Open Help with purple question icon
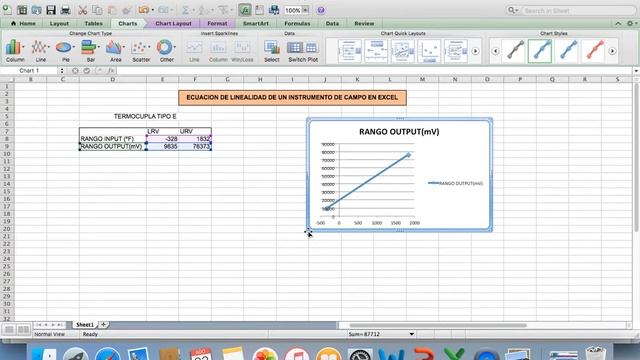This screenshot has width=640, height=360. [321, 10]
